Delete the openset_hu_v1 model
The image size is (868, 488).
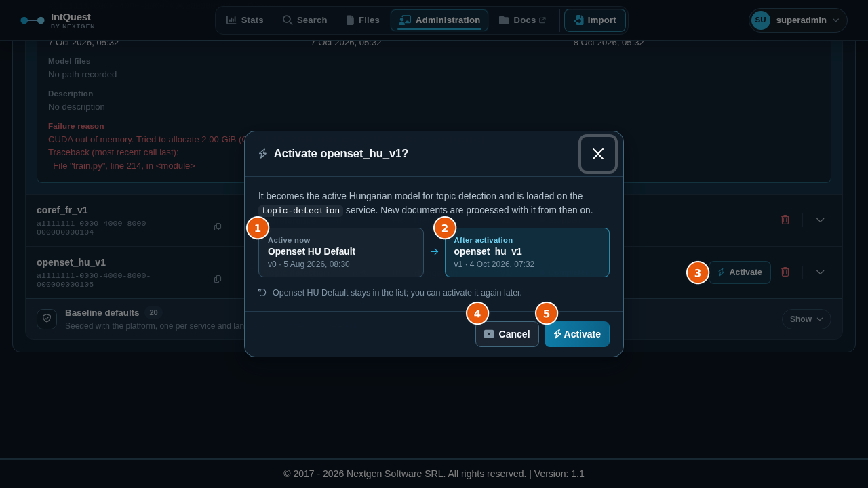tap(785, 272)
